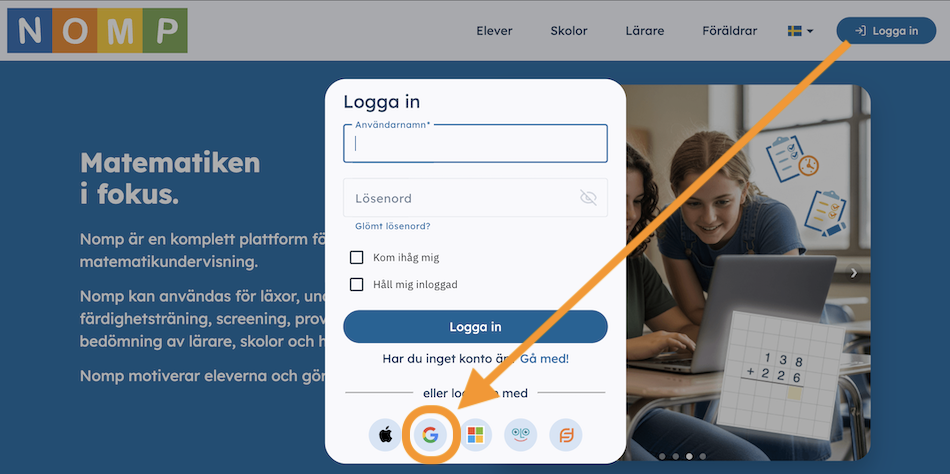Select the fourth carousel dot indicator
The width and height of the screenshot is (950, 474).
point(703,456)
